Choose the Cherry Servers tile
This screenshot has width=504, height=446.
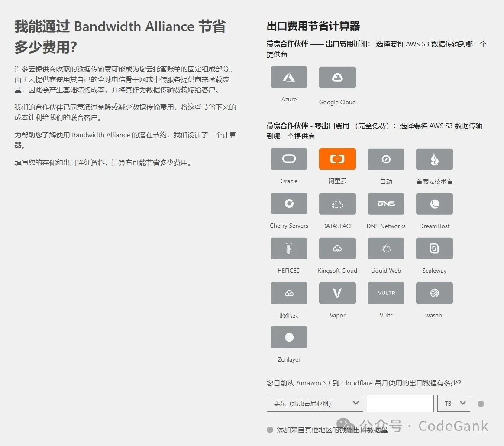(289, 204)
